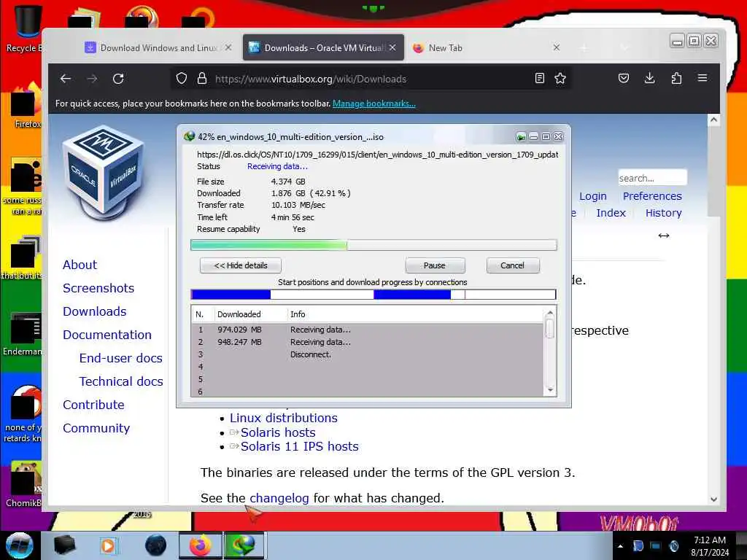The image size is (747, 560).
Task: Close the Download Windows and Linux tab
Action: (x=228, y=47)
